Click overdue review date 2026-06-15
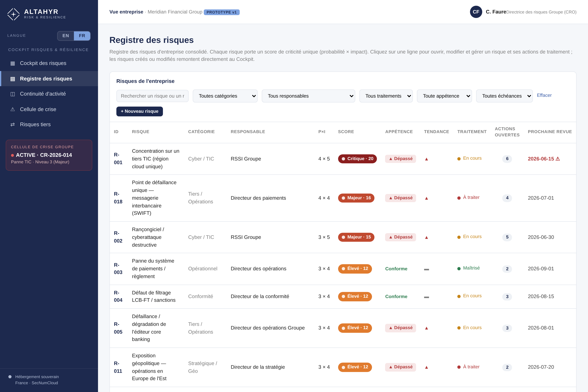This screenshot has width=588, height=392. [x=543, y=159]
